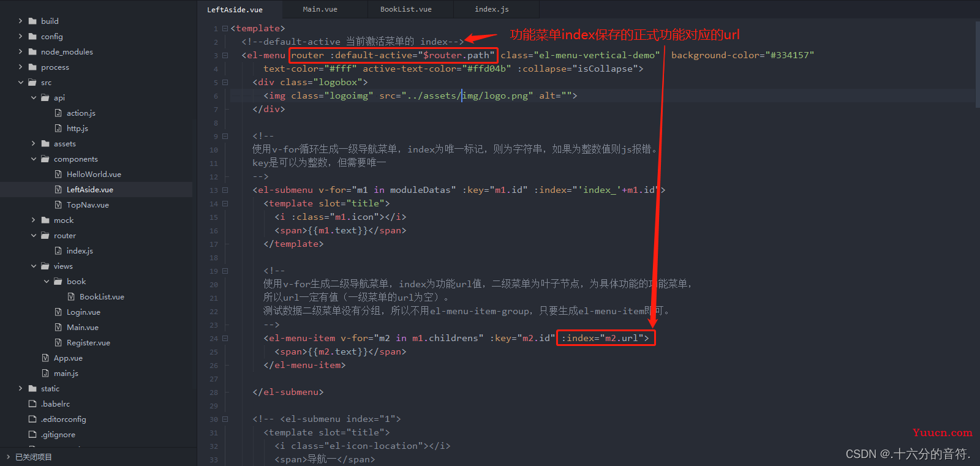
Task: Click the .babelrc file icon
Action: click(x=32, y=404)
